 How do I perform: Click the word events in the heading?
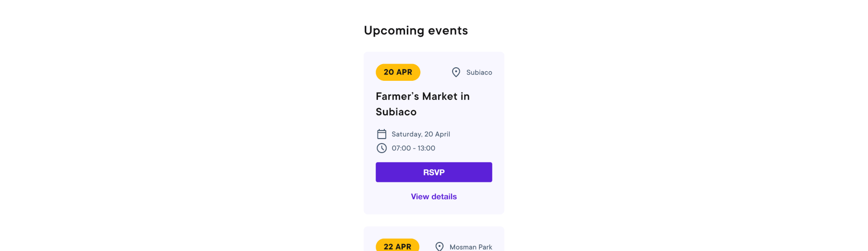(448, 30)
